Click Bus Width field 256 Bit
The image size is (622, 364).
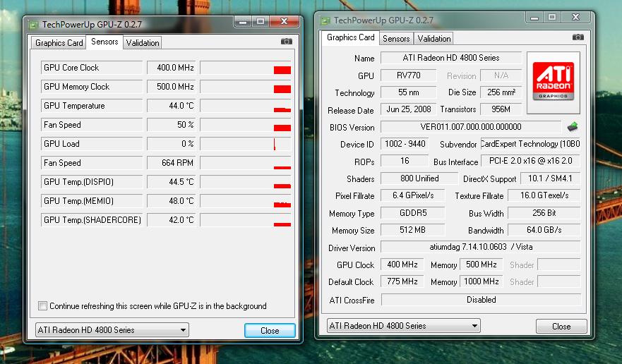pyautogui.click(x=544, y=212)
